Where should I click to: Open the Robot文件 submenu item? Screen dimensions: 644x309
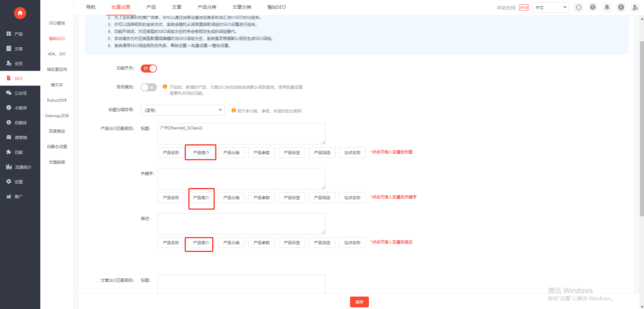tap(57, 100)
